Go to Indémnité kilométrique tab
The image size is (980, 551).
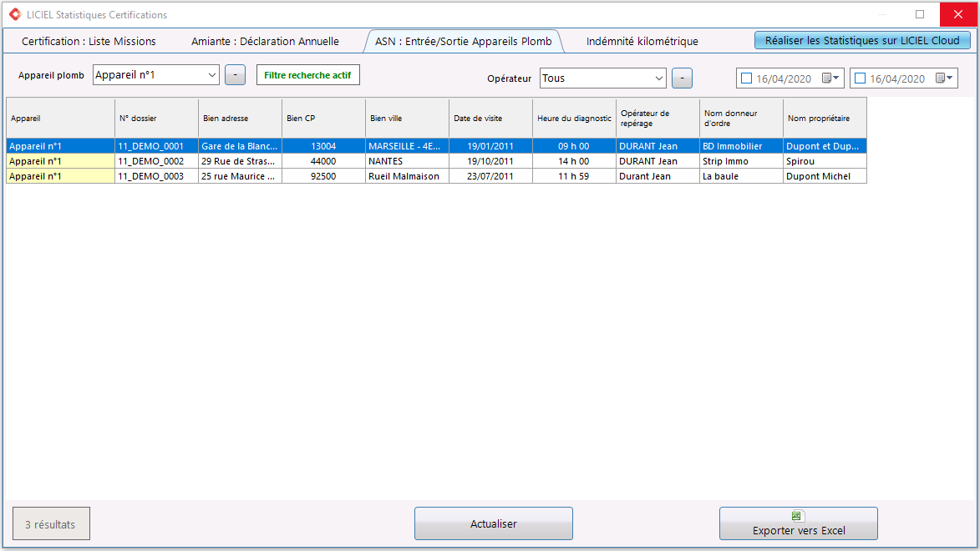pos(642,41)
